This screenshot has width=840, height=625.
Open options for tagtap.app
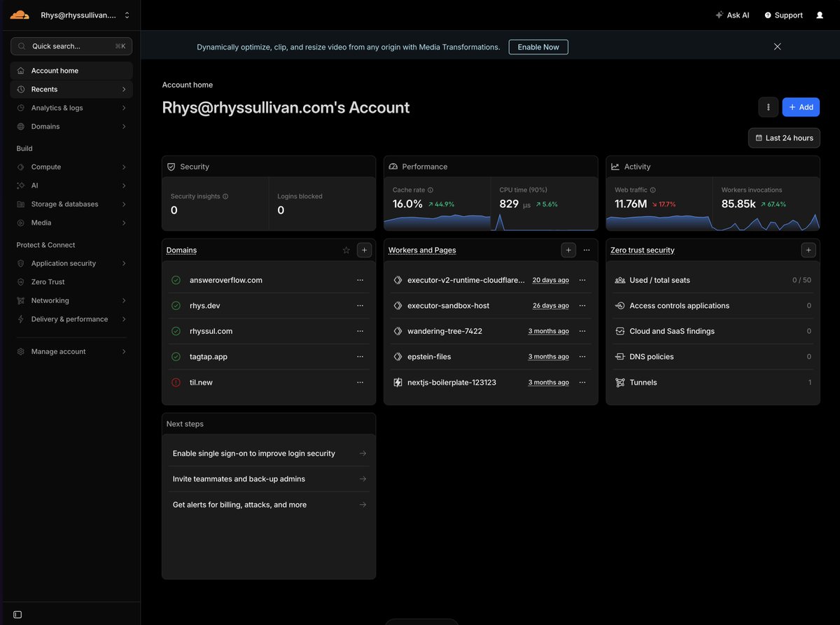[x=360, y=357]
